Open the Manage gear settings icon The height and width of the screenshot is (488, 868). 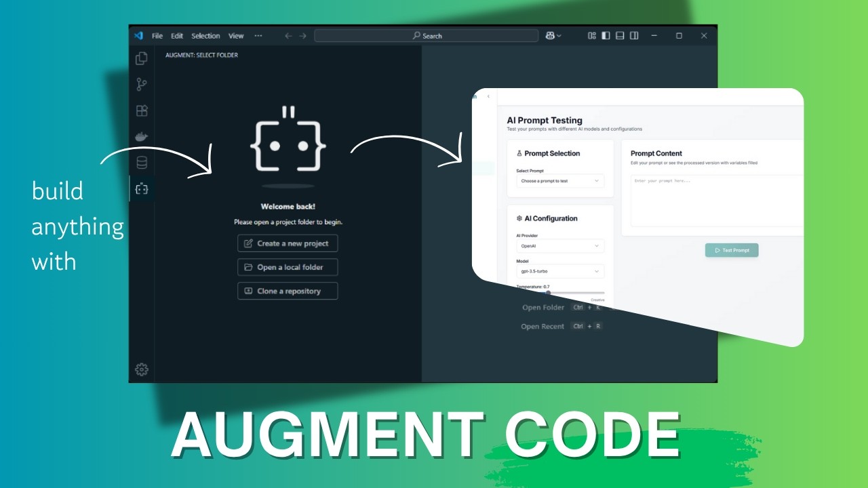click(x=142, y=369)
